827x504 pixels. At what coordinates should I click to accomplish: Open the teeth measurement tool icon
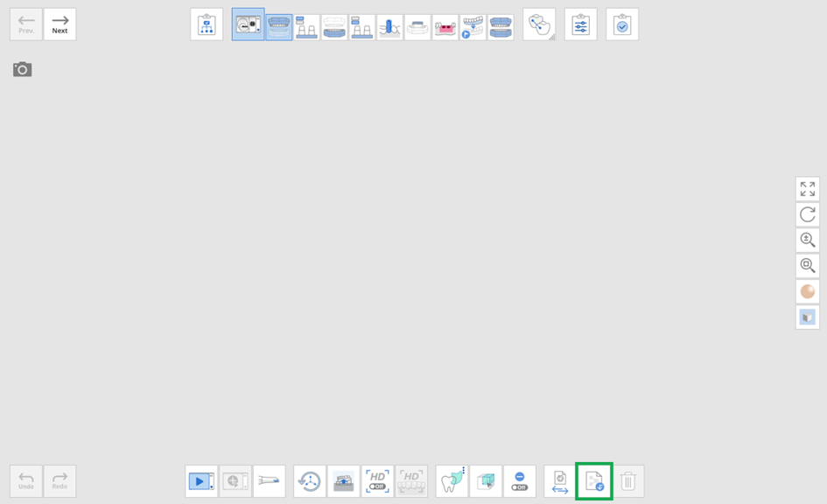539,24
